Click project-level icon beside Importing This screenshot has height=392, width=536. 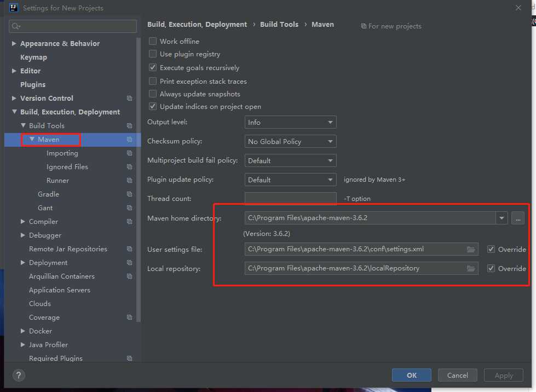(x=130, y=153)
